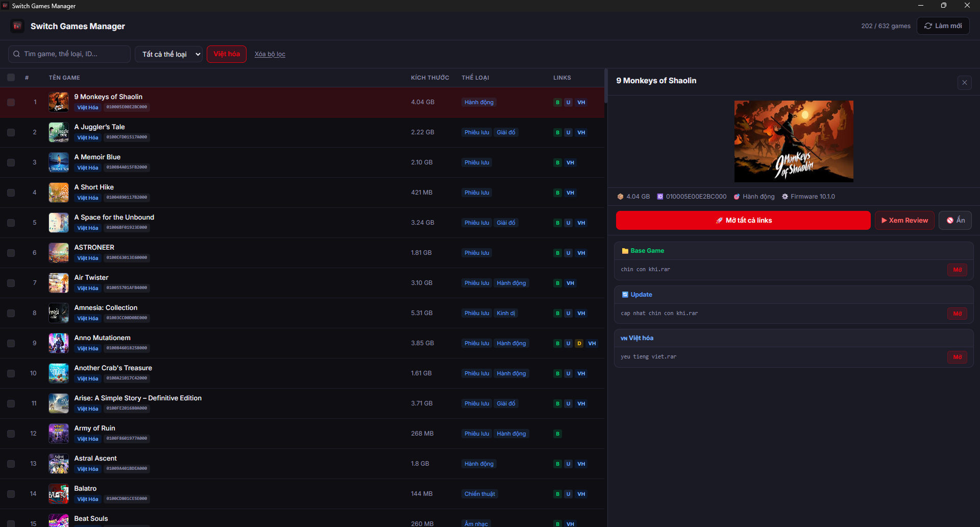This screenshot has width=980, height=527.
Task: Click the ID code under Army of Ruin
Action: click(x=127, y=439)
